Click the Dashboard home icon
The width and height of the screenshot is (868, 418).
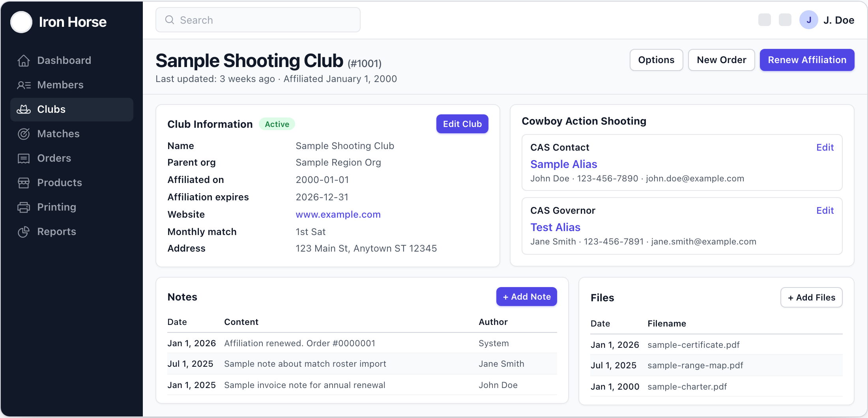click(x=24, y=60)
